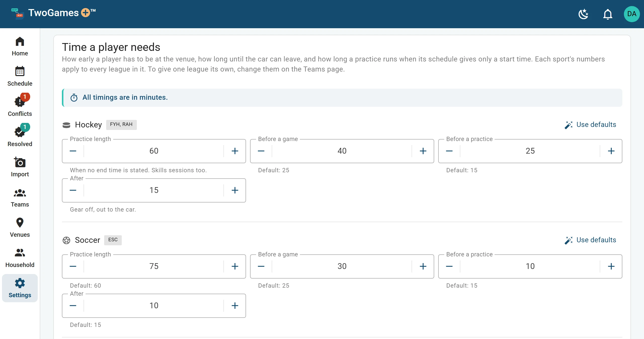Reset Soccer timings with Use defaults
644x339 pixels.
(x=590, y=240)
